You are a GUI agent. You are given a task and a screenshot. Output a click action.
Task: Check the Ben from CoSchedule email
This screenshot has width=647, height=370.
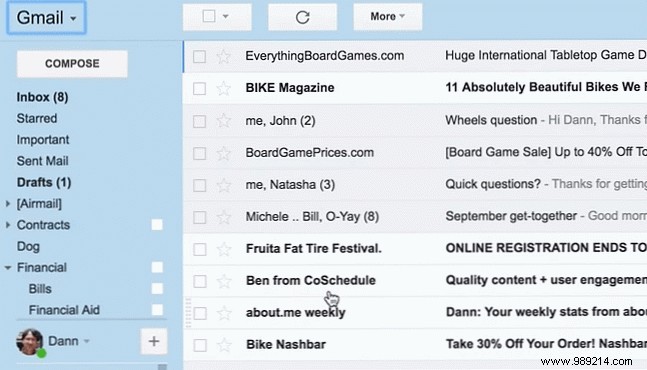click(200, 281)
